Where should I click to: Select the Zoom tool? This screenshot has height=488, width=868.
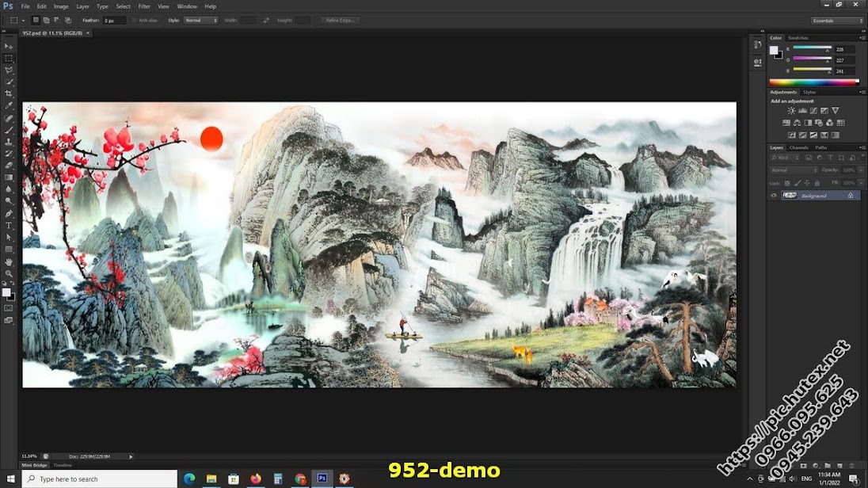(9, 273)
